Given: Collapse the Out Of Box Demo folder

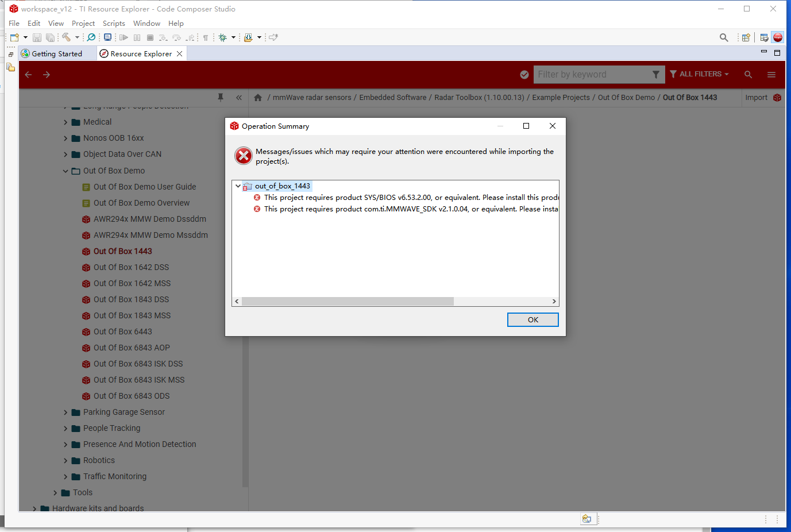Looking at the screenshot, I should pos(65,171).
